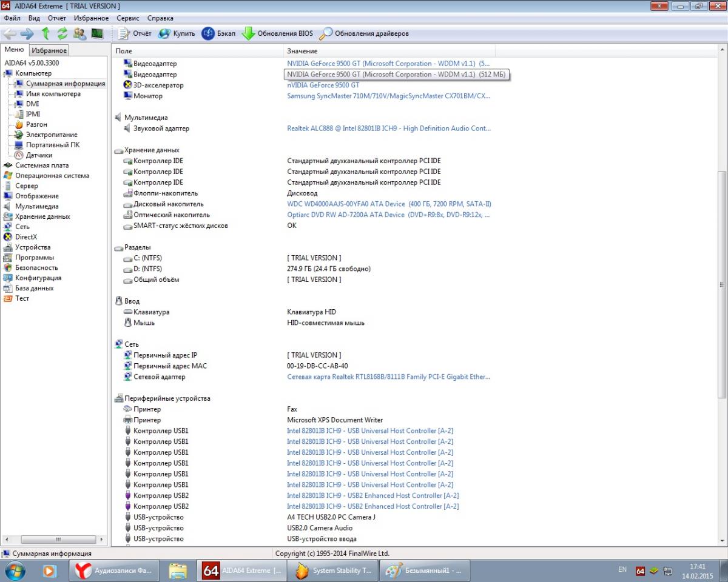Open the media player from the taskbar

49,570
